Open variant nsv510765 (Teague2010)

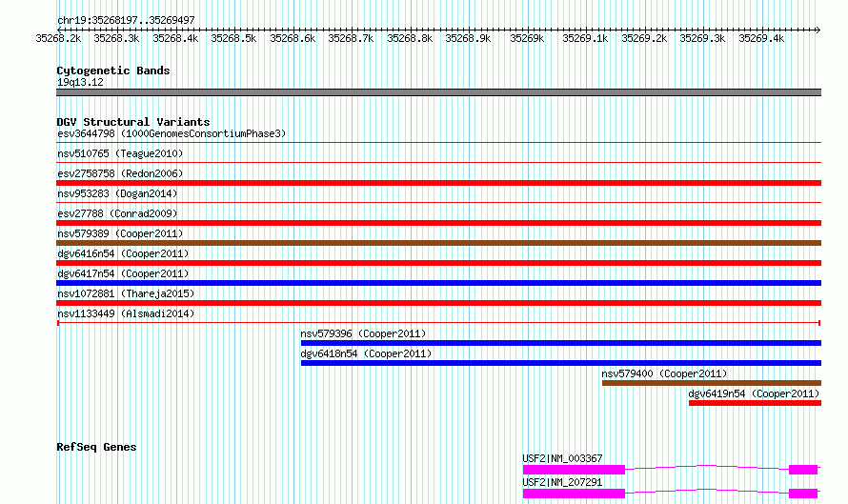coord(120,153)
